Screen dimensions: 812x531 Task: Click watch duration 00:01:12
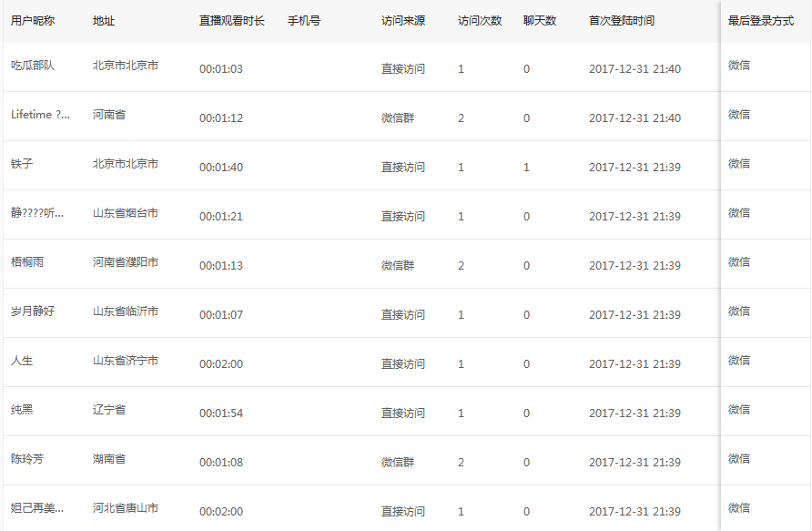pyautogui.click(x=221, y=118)
